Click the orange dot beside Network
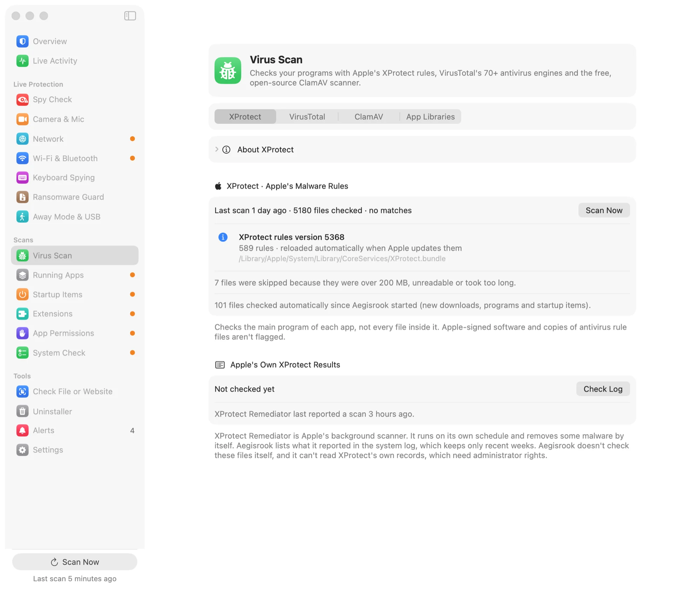The height and width of the screenshot is (594, 700). [x=132, y=139]
